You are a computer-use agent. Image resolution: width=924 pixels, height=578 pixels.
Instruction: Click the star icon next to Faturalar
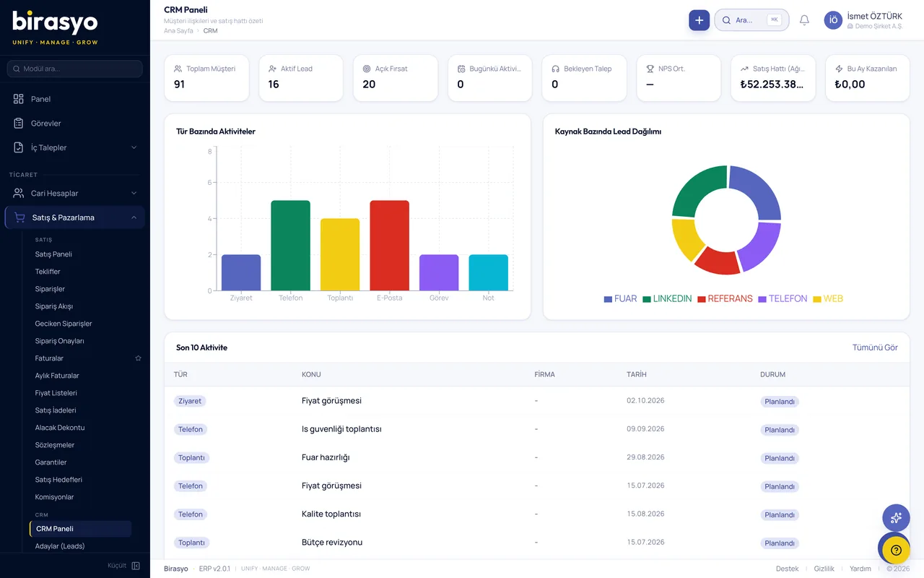click(138, 358)
